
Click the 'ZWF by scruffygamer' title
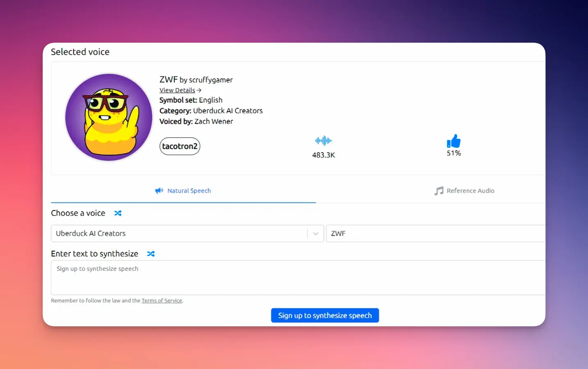196,80
